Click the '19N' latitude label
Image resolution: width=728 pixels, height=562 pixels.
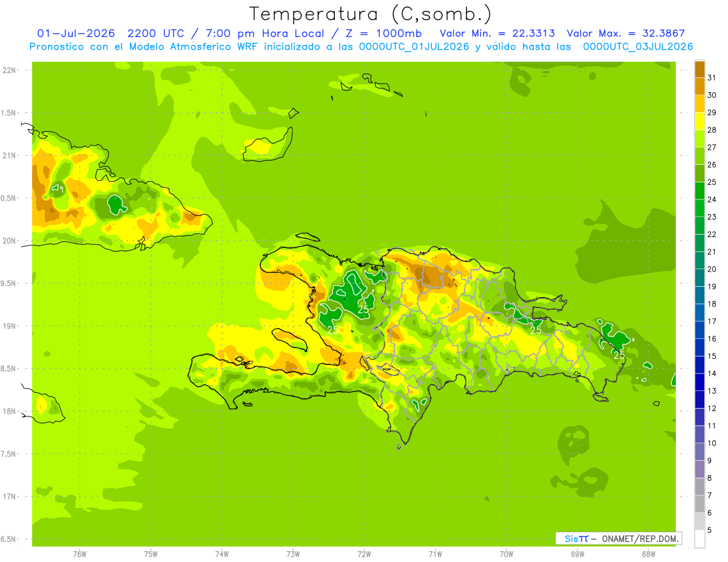click(x=9, y=326)
